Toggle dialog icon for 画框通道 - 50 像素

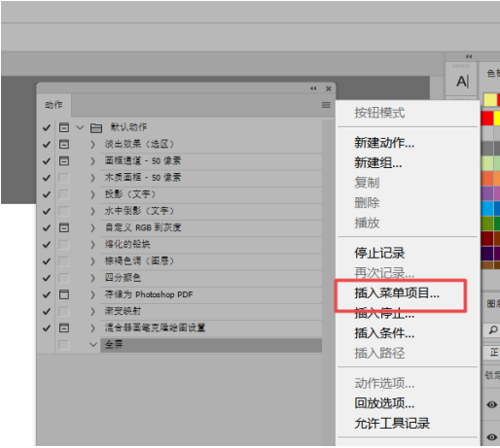coord(64,161)
